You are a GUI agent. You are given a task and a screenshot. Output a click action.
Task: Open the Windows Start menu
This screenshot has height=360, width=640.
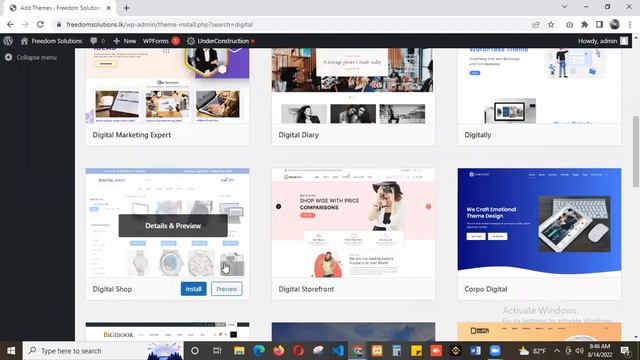[x=11, y=351]
